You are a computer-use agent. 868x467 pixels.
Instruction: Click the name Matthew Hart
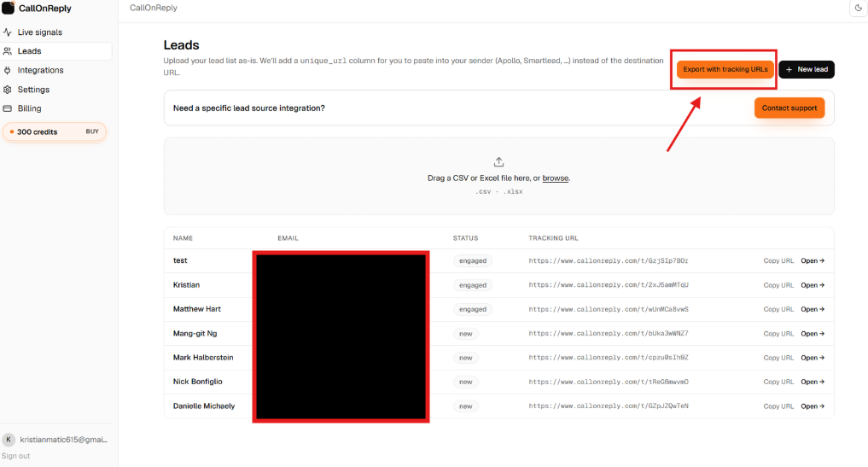point(196,309)
